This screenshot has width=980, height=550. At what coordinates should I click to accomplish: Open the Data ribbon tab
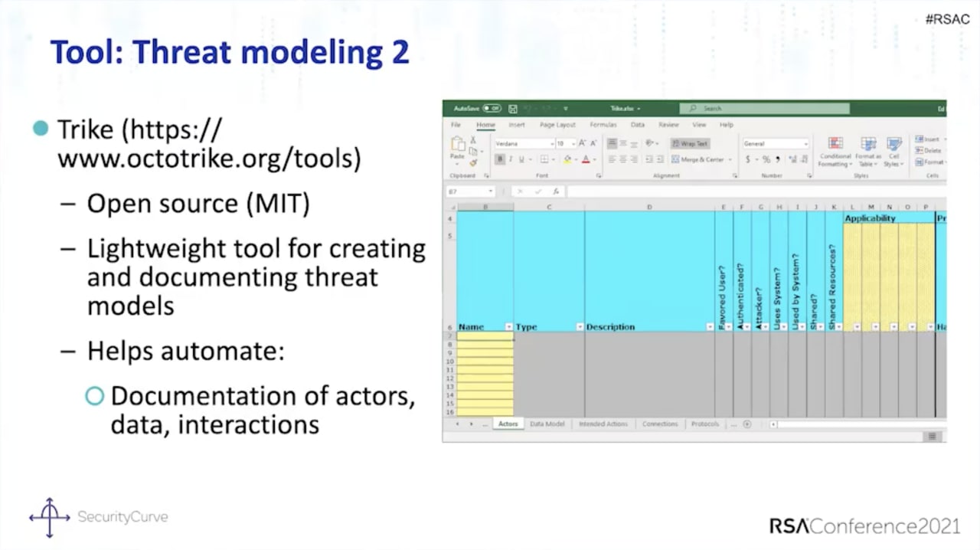[638, 125]
